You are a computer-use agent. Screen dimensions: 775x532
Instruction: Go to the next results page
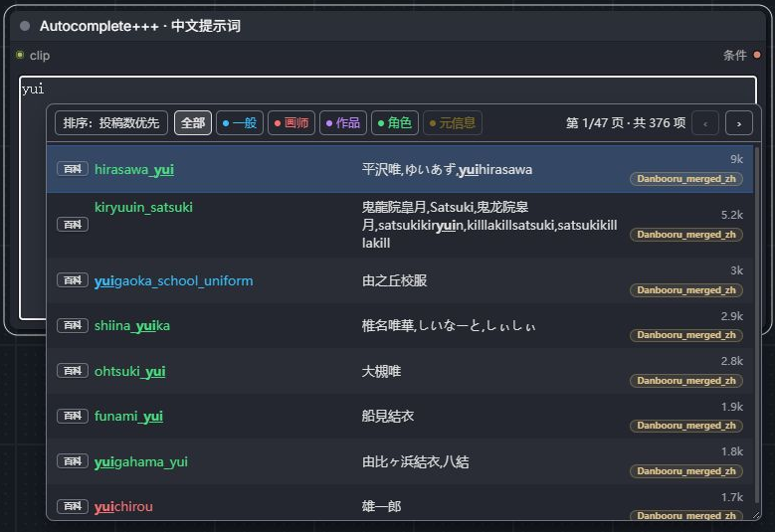739,123
